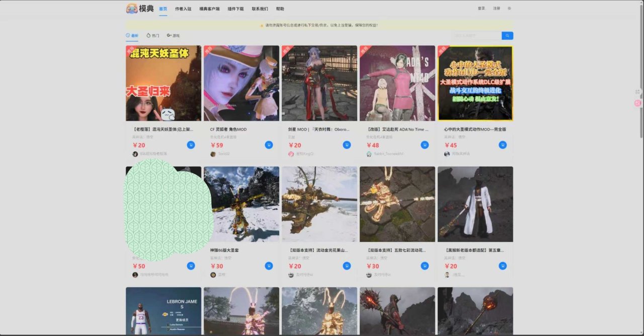Click author avatar under 混沌天妖圣体 card

[135, 154]
